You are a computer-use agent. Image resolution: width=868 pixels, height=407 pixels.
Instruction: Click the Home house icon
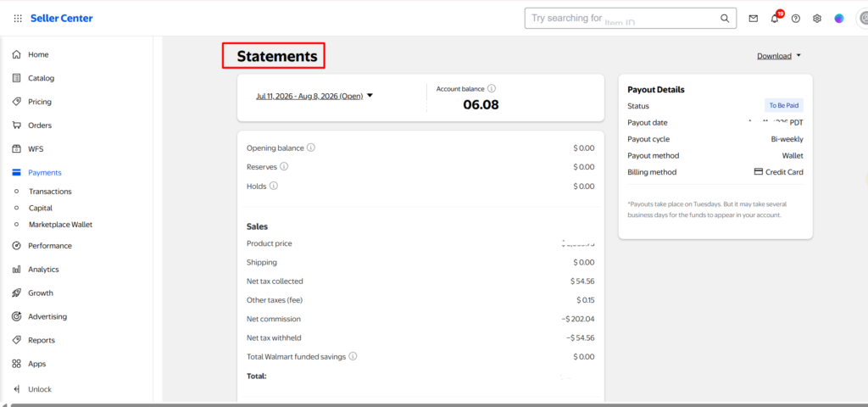coord(17,54)
